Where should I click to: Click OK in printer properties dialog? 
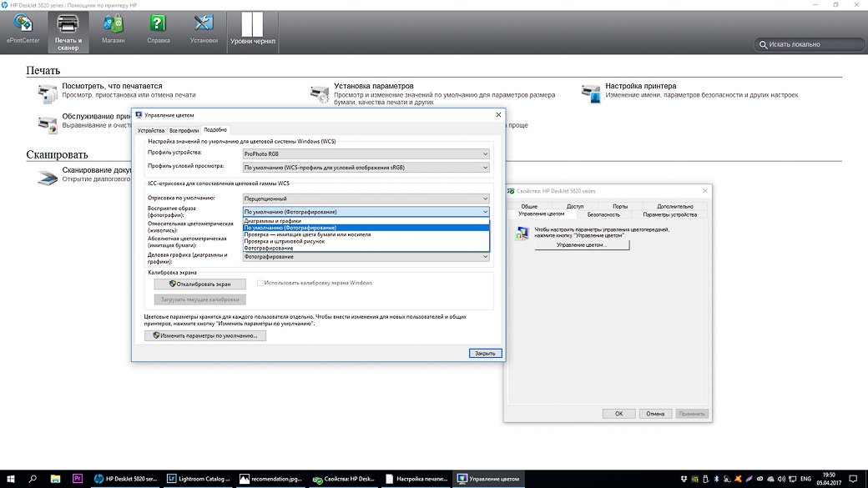619,414
